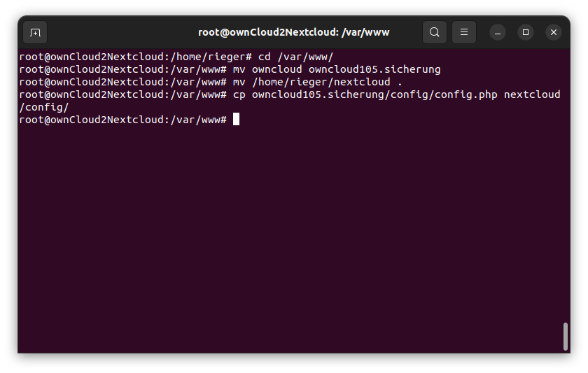Click the word 'nextcloud' ending the fourth line
Image resolution: width=588 pixels, height=373 pixels.
[x=532, y=94]
